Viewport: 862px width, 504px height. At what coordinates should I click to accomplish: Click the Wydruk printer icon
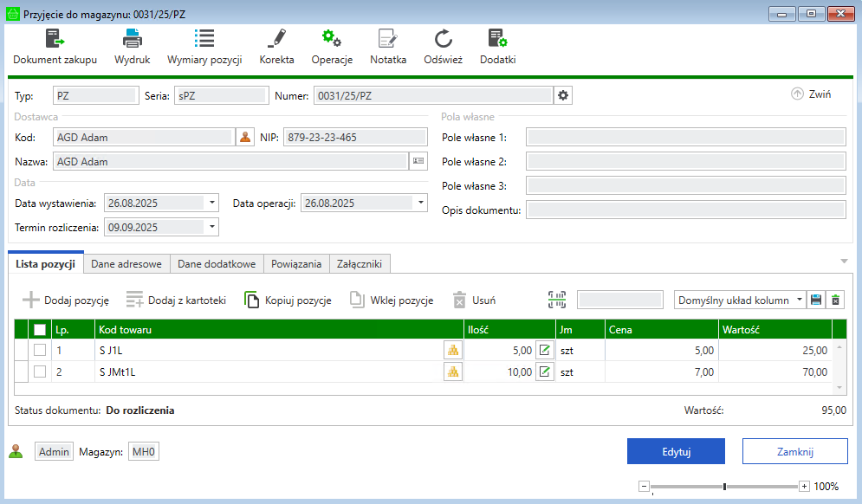(x=133, y=39)
